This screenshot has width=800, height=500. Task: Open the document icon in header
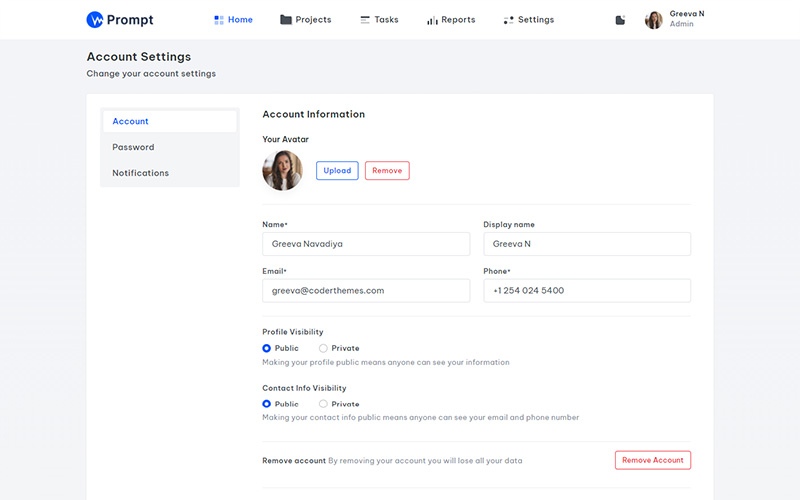tap(620, 20)
